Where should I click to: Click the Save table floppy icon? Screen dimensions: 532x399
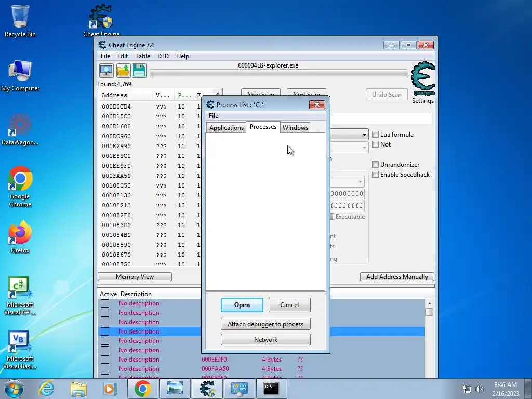coord(139,71)
